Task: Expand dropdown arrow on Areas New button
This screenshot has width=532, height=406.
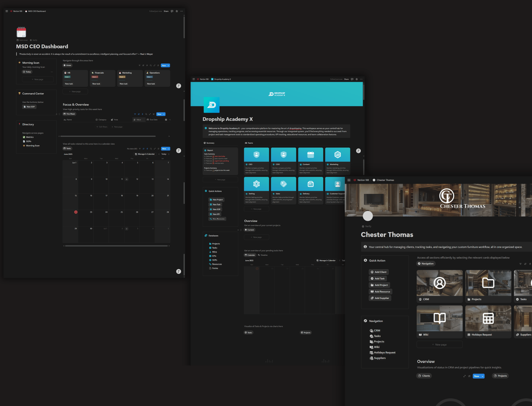Action: pyautogui.click(x=168, y=66)
